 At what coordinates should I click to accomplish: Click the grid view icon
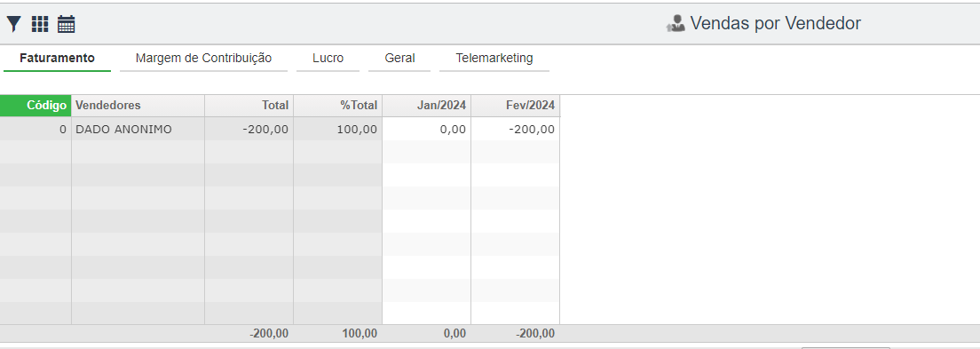click(x=40, y=24)
